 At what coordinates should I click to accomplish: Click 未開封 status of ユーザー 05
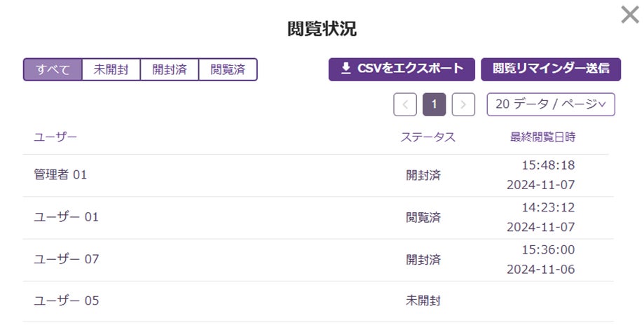point(423,301)
